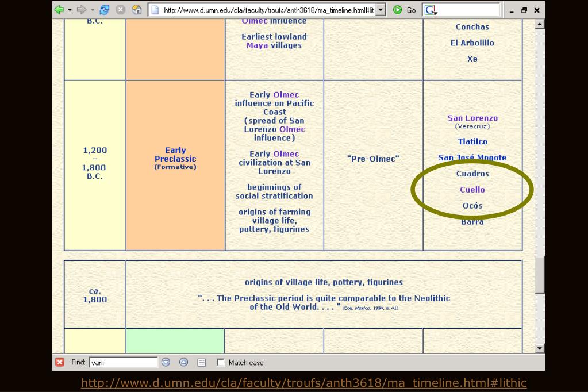Open the San José Mogote link
This screenshot has width=588, height=392.
(x=472, y=157)
